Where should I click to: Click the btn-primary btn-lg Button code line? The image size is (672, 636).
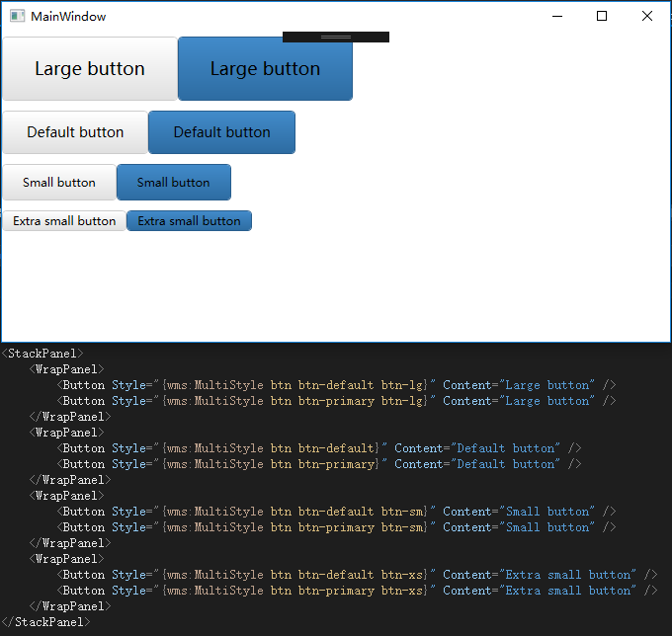click(x=336, y=401)
